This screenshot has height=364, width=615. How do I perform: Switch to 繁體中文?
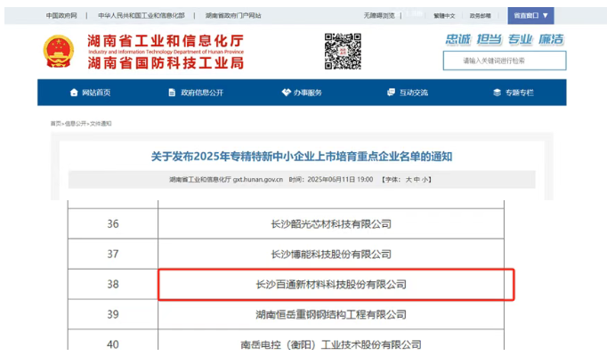[444, 16]
